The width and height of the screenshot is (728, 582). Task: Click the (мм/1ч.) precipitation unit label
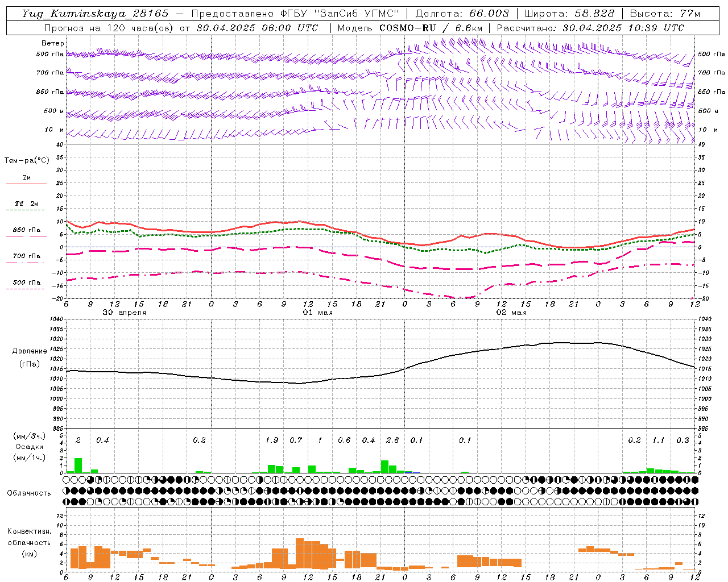click(30, 457)
